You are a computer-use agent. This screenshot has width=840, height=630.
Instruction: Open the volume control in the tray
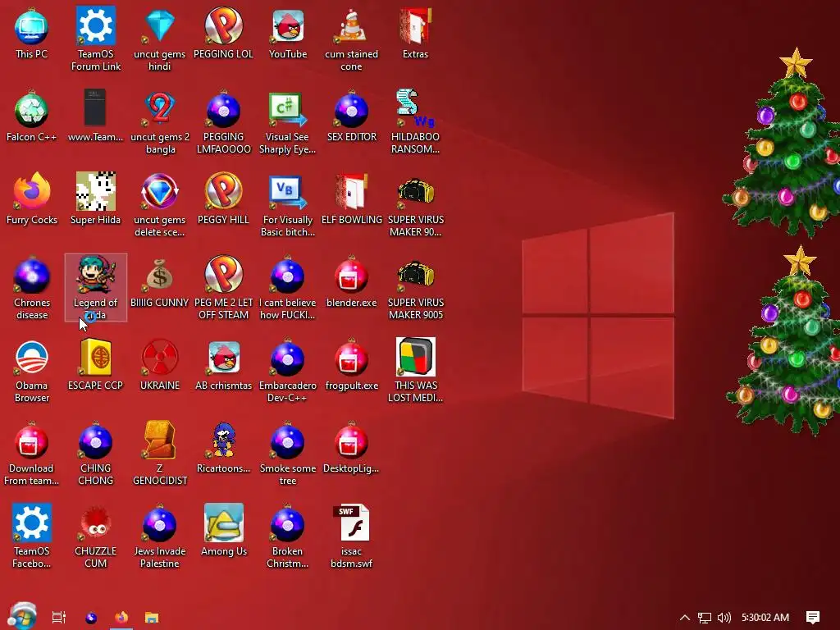(724, 618)
